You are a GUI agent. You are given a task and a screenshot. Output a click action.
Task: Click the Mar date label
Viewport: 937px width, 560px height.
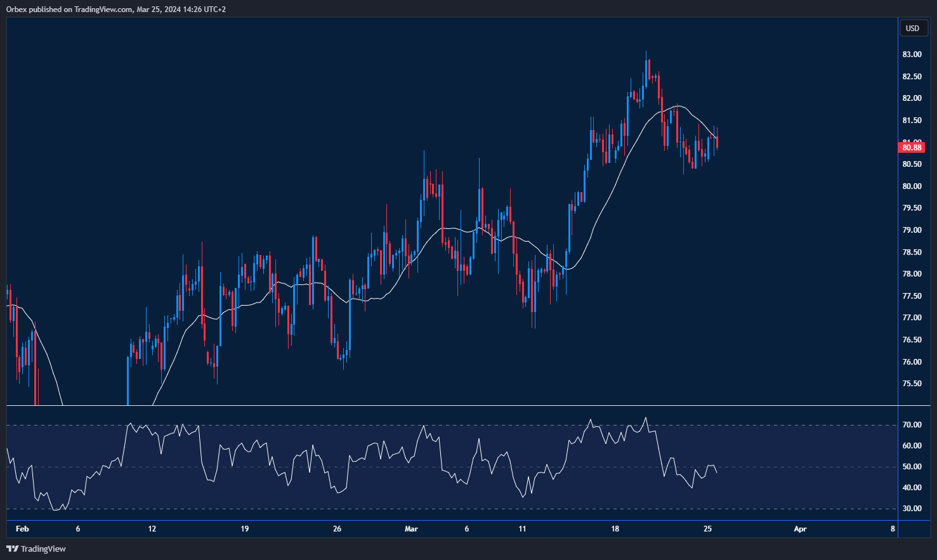[x=411, y=529]
